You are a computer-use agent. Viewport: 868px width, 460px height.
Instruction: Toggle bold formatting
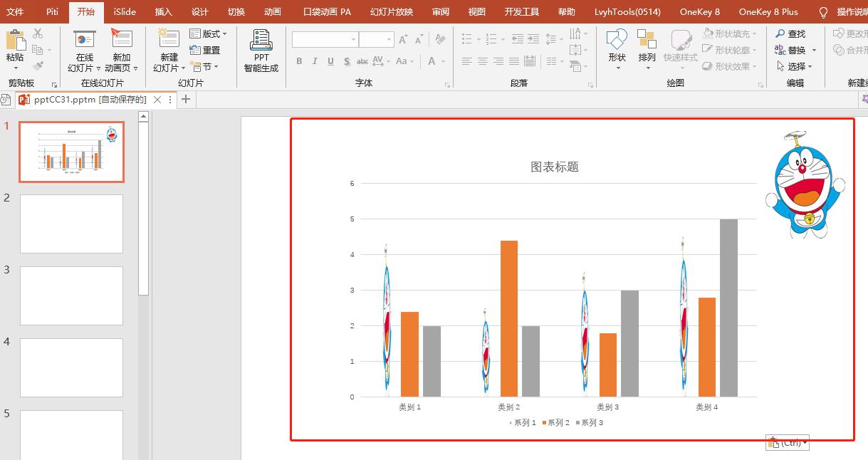(x=299, y=61)
